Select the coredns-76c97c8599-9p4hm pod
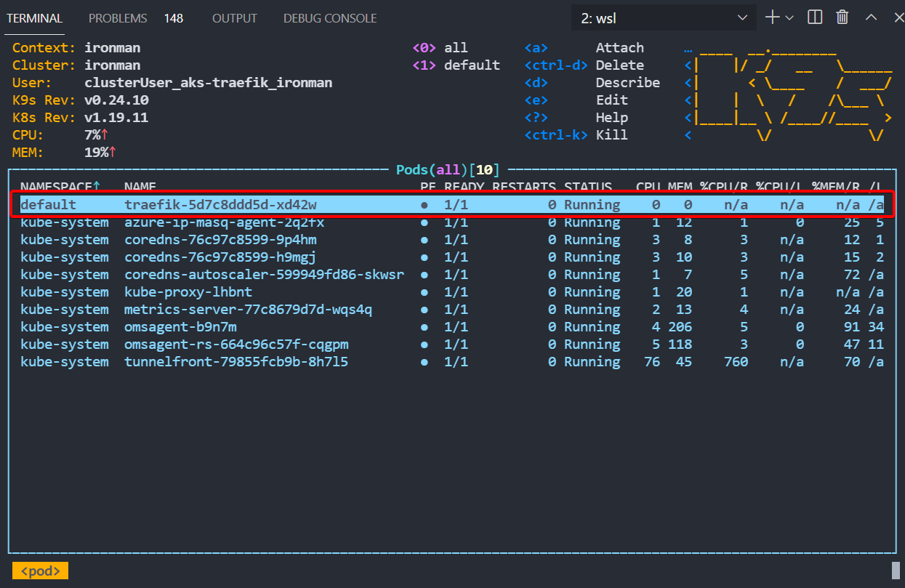Image resolution: width=905 pixels, height=588 pixels. [x=452, y=240]
